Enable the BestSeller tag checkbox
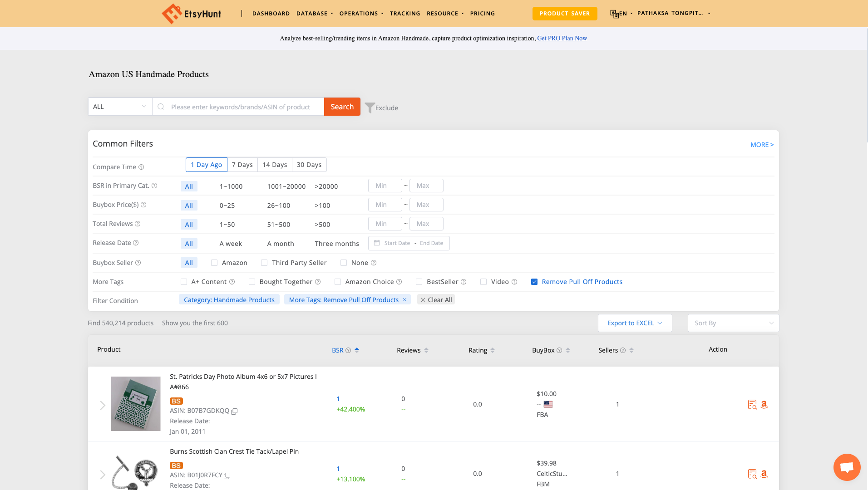 419,282
